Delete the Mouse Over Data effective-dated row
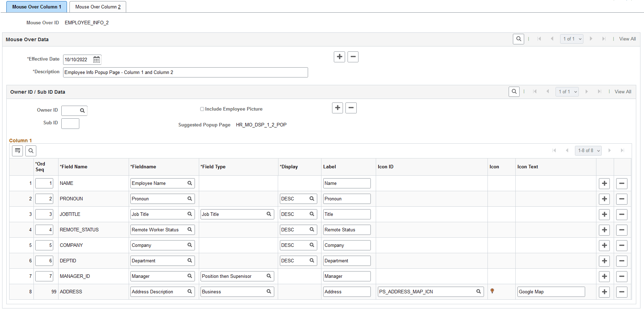This screenshot has height=312, width=644. [353, 57]
